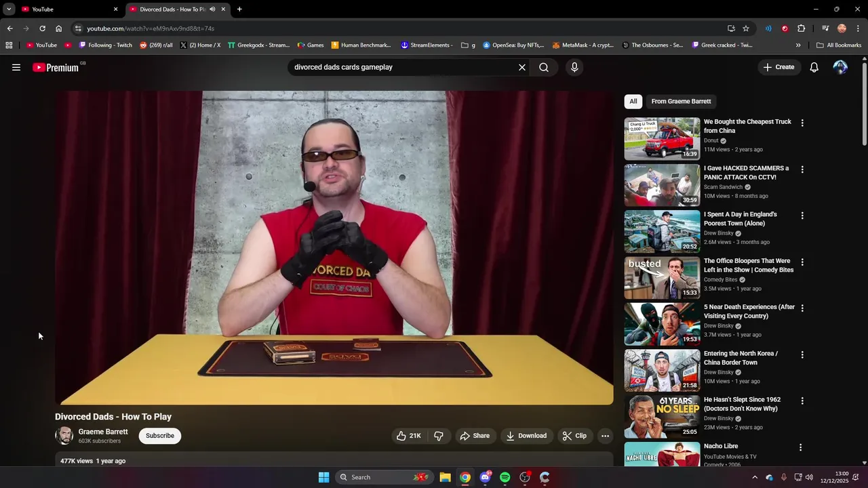Open a new browser tab

coord(239,9)
